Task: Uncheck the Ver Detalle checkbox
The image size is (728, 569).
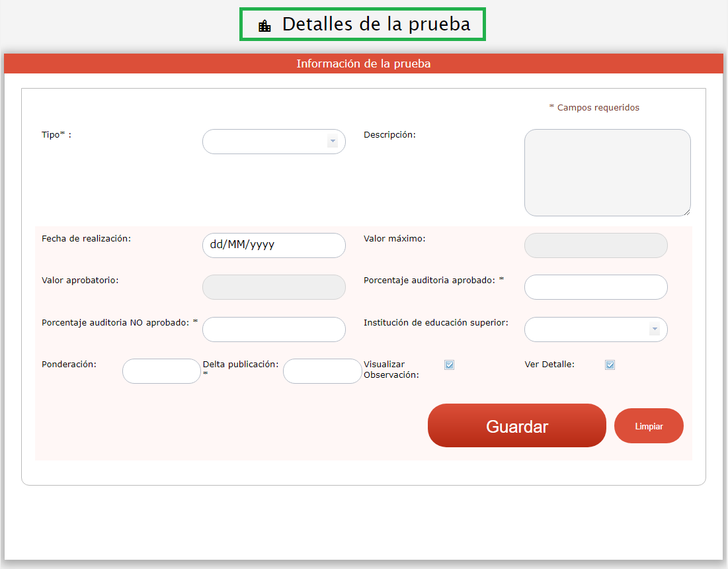Action: pyautogui.click(x=610, y=365)
